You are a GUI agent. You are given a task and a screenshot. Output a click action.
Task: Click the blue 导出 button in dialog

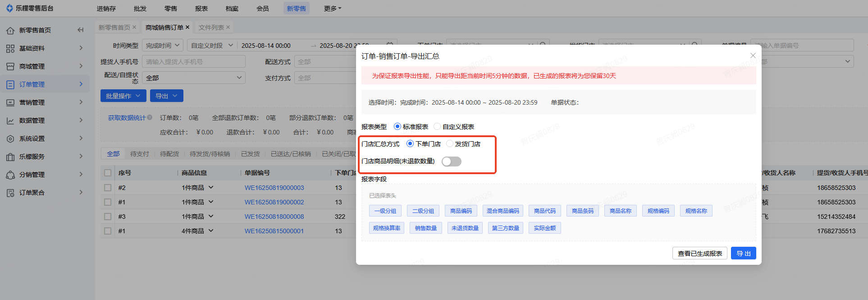pyautogui.click(x=744, y=254)
